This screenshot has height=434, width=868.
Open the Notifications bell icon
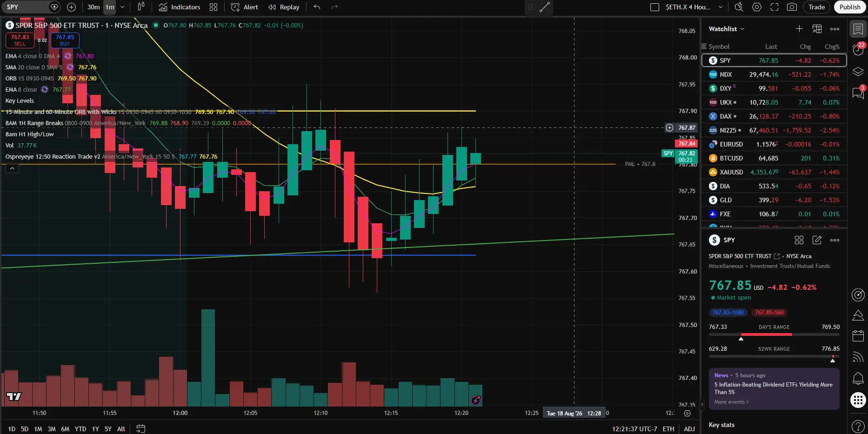click(858, 379)
